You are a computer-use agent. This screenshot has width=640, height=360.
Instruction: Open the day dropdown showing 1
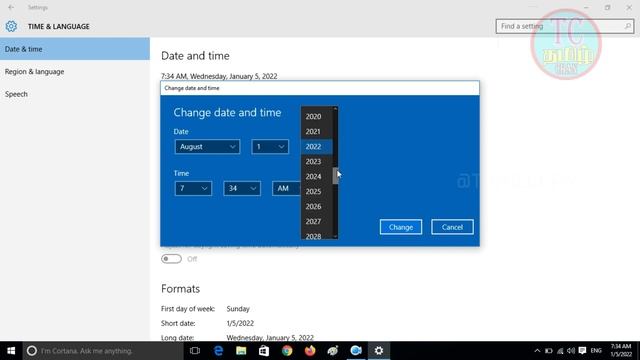point(270,147)
